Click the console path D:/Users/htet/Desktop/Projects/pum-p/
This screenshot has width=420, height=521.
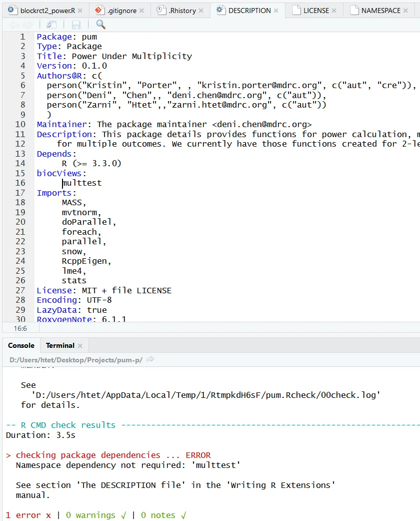76,360
